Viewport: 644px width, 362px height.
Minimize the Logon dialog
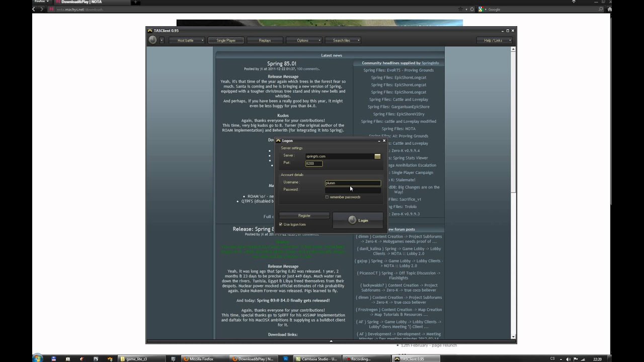point(379,141)
